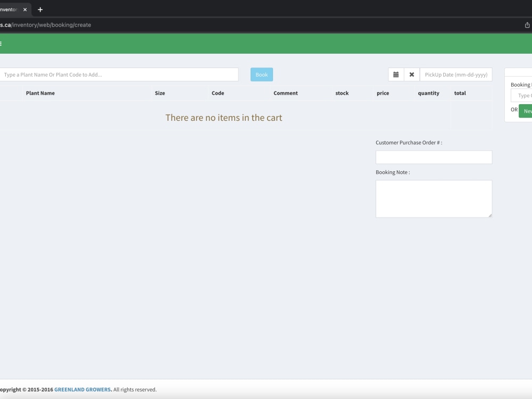Click the Customer Purchase Order # label

coord(409,143)
